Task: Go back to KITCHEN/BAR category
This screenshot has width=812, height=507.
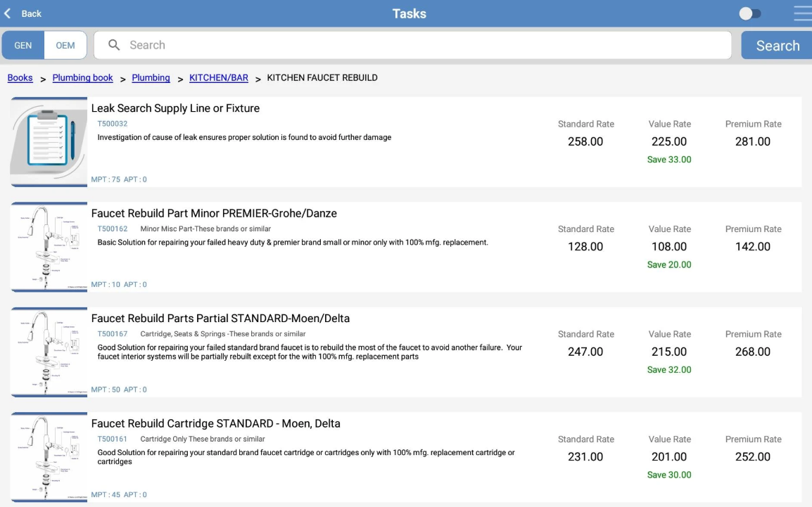Action: [x=219, y=77]
